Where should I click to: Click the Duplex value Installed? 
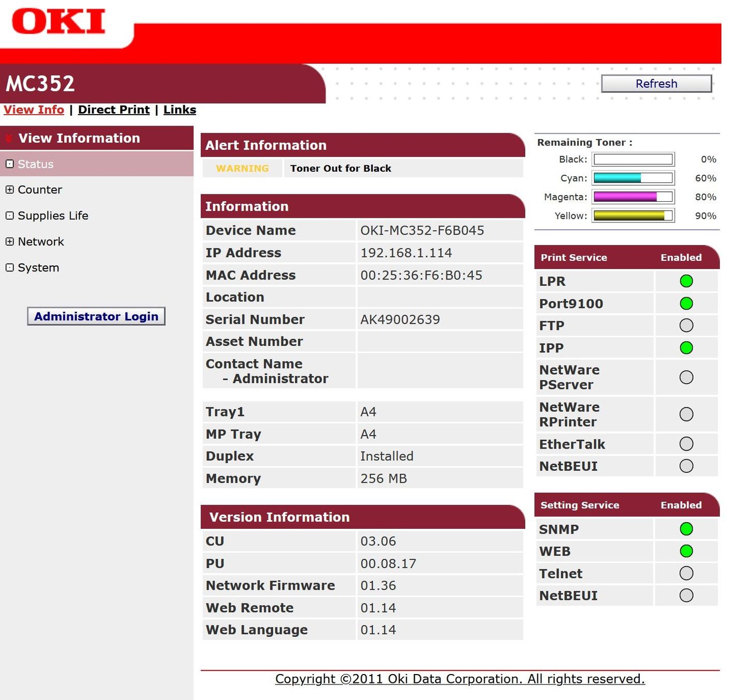(387, 456)
